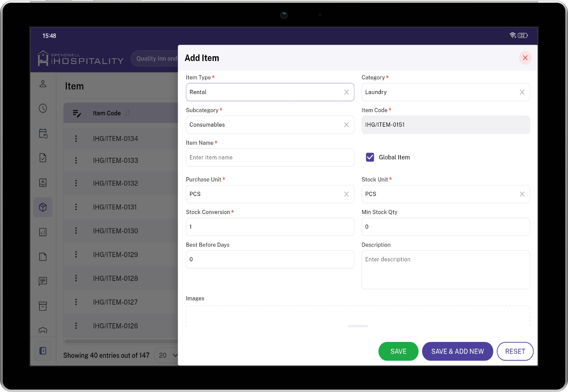Clear the Consumables subcategory selection
568x392 pixels.
tap(346, 125)
